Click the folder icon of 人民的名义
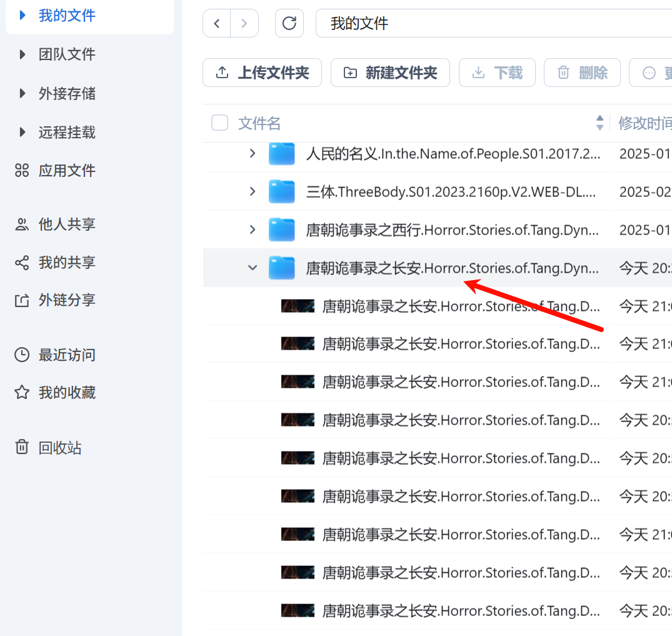 (x=281, y=154)
